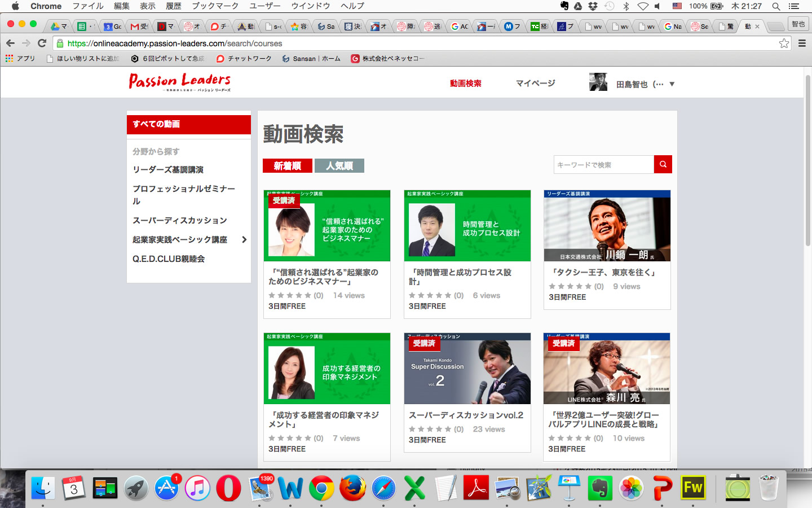Bookmark this page with star icon
This screenshot has height=508, width=812.
click(784, 43)
